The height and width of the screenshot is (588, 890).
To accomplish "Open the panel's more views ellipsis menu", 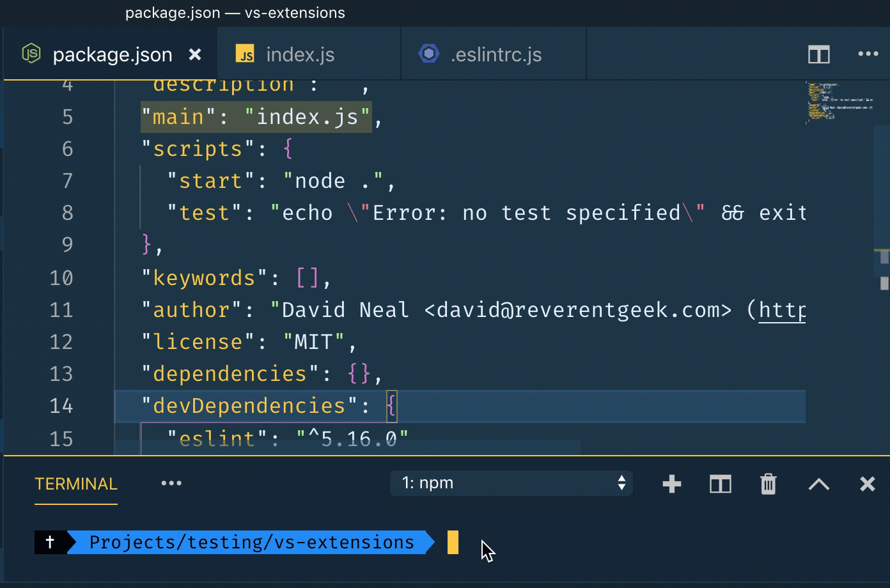I will point(171,484).
